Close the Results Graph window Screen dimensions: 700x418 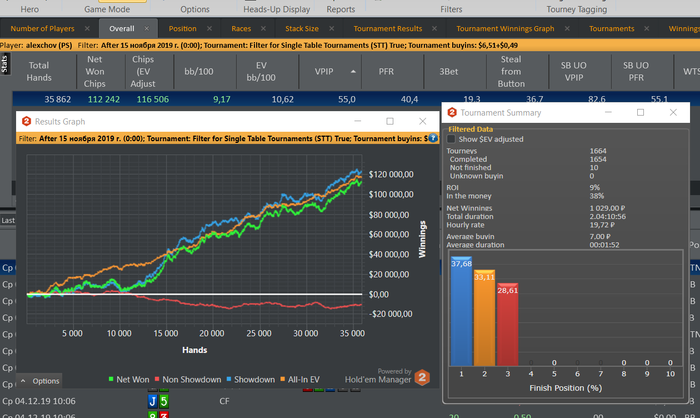(422, 121)
